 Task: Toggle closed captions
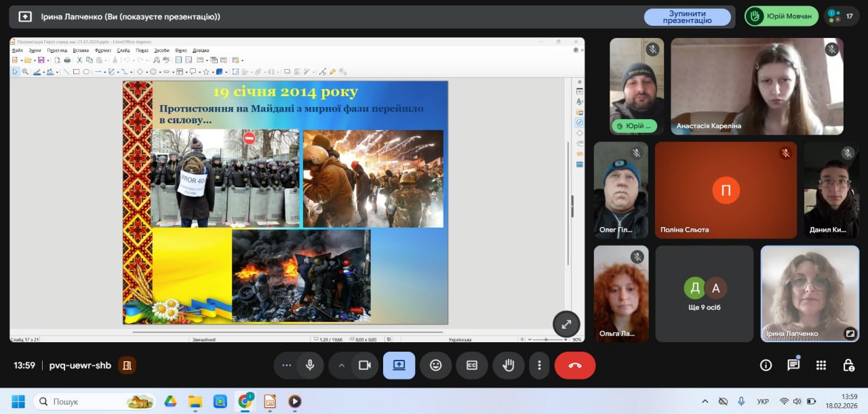coord(472,365)
